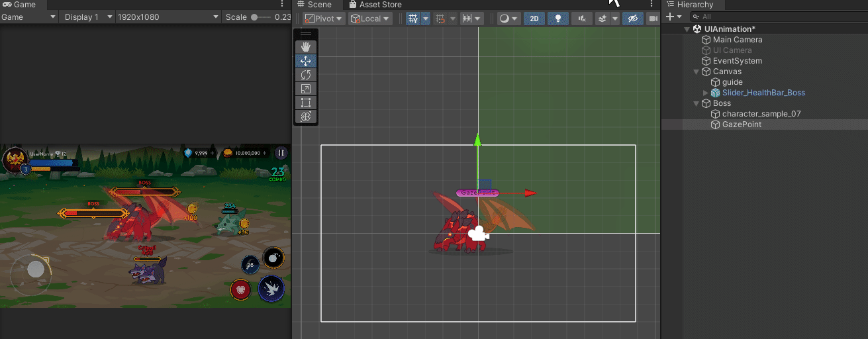Toggle scene lighting lightbulb
The image size is (868, 339).
pyautogui.click(x=558, y=19)
